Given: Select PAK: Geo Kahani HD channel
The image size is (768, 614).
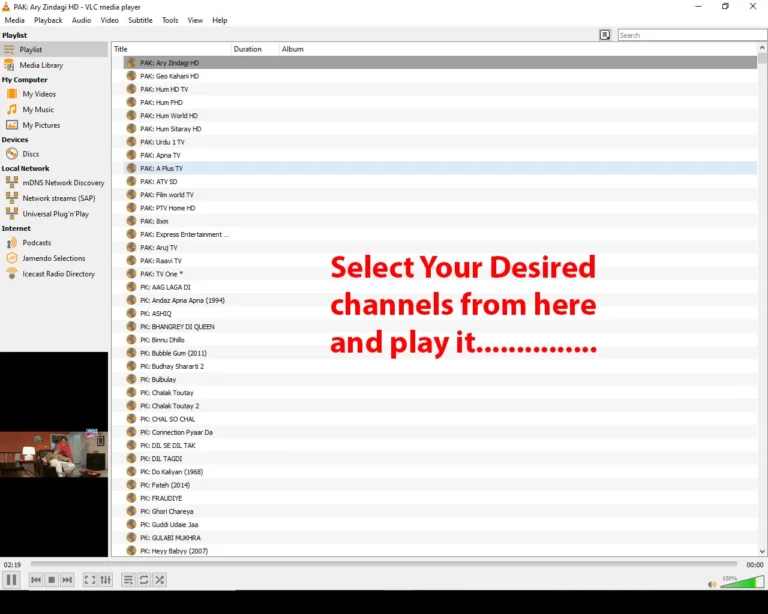Looking at the screenshot, I should pyautogui.click(x=169, y=76).
